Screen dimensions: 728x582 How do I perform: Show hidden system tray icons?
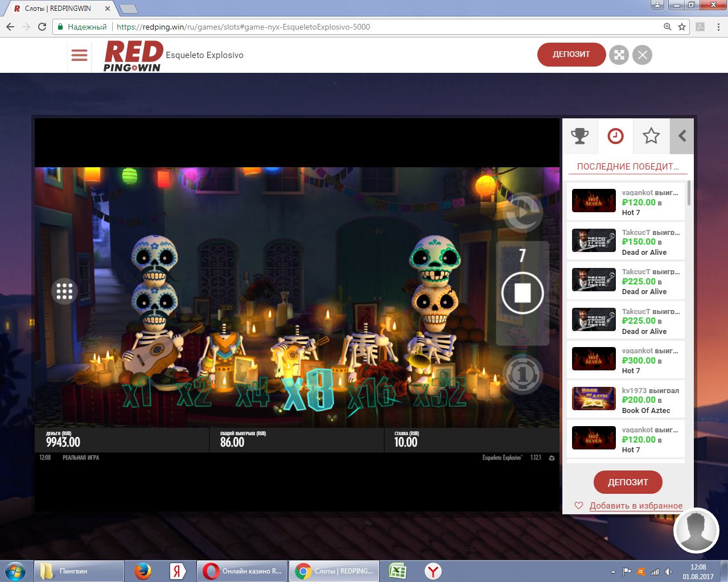pyautogui.click(x=613, y=572)
